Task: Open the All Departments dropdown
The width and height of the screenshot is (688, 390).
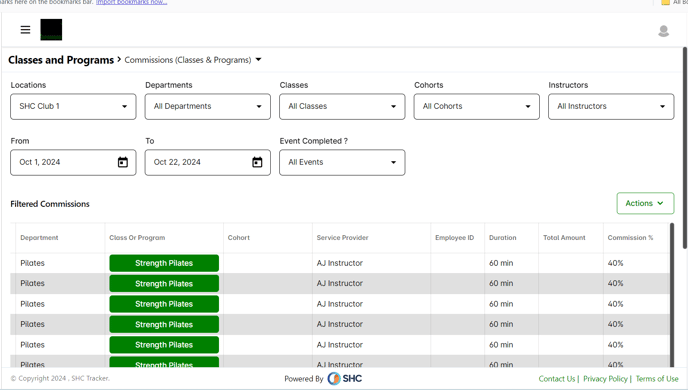Action: pyautogui.click(x=208, y=107)
